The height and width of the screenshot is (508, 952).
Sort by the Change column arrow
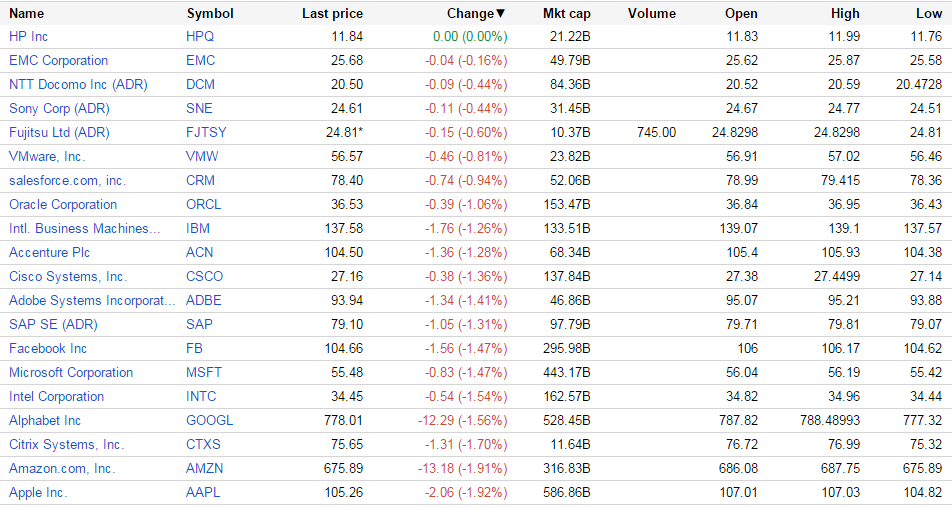(501, 14)
